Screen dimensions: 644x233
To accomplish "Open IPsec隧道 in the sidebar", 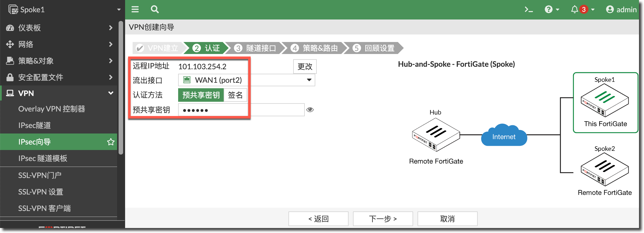I will [x=35, y=125].
